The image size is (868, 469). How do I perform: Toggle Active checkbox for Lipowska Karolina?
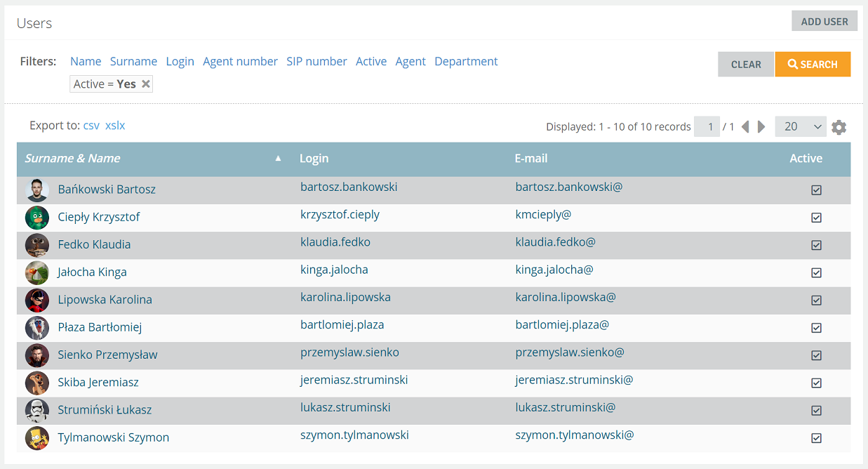[x=816, y=300]
